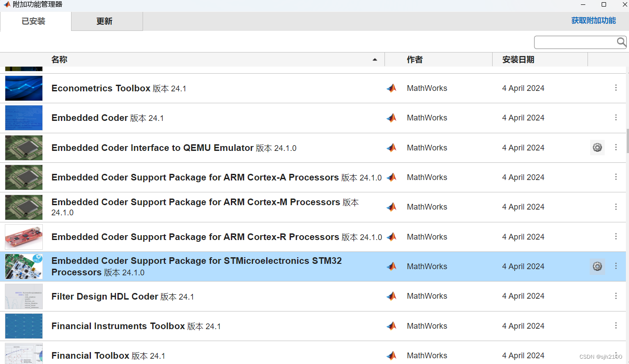Image resolution: width=629 pixels, height=364 pixels.
Task: Sort by 作者 column header
Action: tap(415, 60)
